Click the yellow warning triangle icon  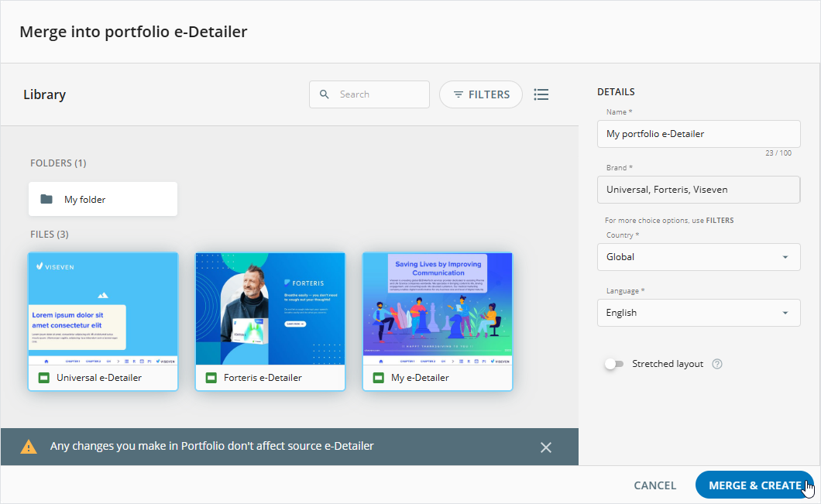tap(29, 447)
